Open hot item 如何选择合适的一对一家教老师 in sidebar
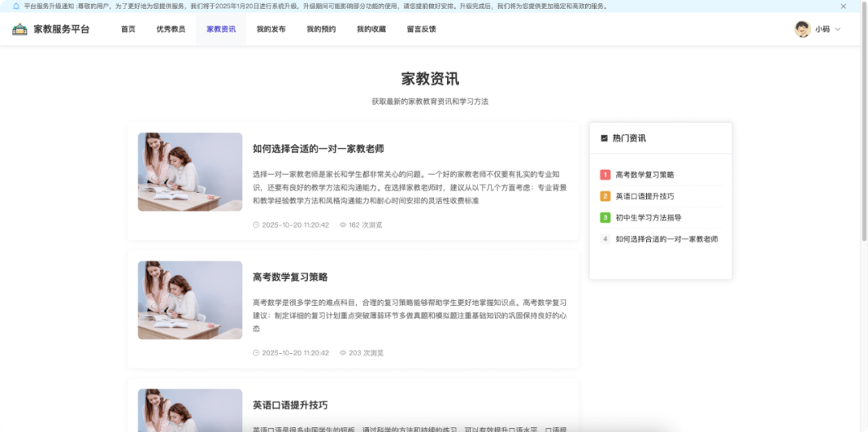The width and height of the screenshot is (868, 432). (667, 239)
